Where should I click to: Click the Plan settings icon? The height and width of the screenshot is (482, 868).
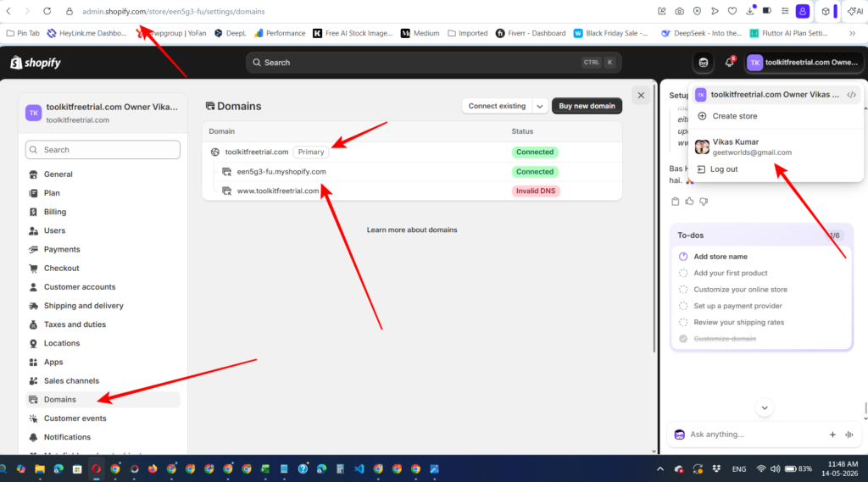pos(33,193)
